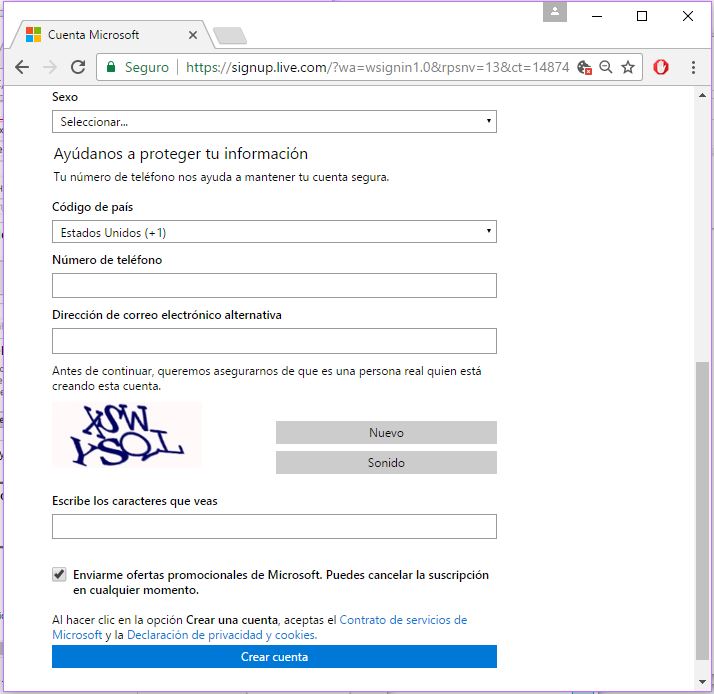The width and height of the screenshot is (714, 694).
Task: Click the 'Seguro' label in address bar
Action: click(x=147, y=67)
